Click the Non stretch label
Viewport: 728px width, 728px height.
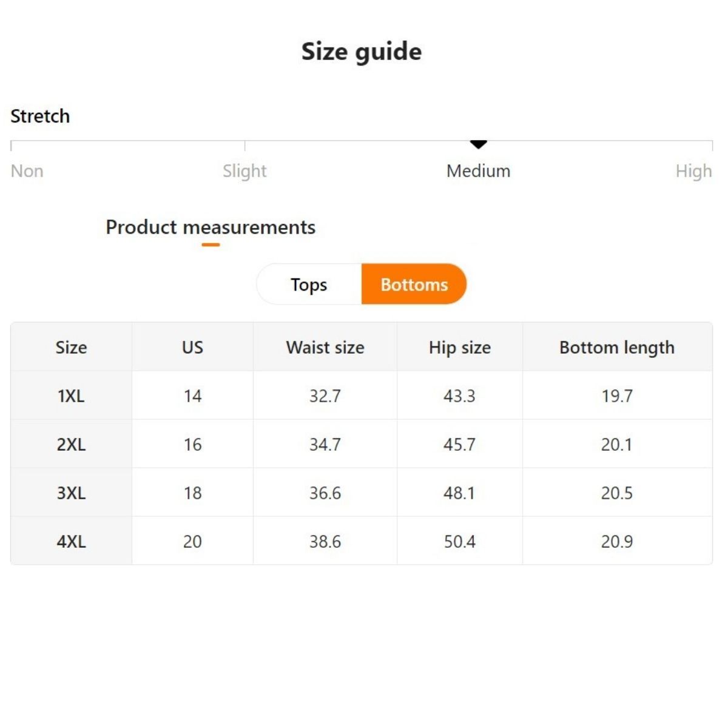(27, 171)
